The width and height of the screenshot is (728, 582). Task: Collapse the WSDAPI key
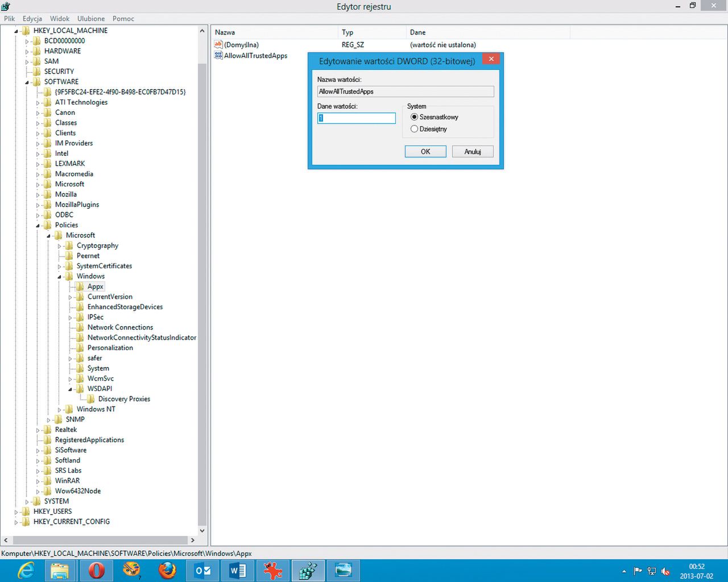pos(70,389)
